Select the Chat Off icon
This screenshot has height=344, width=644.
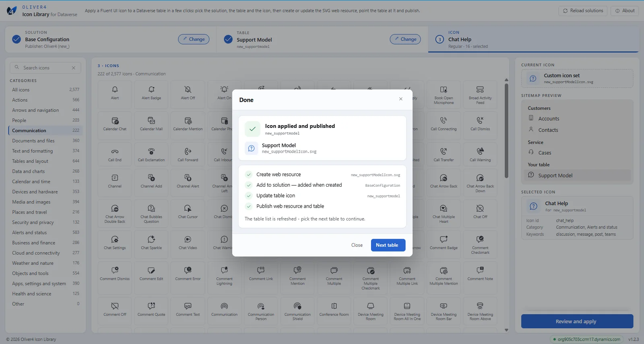(480, 213)
